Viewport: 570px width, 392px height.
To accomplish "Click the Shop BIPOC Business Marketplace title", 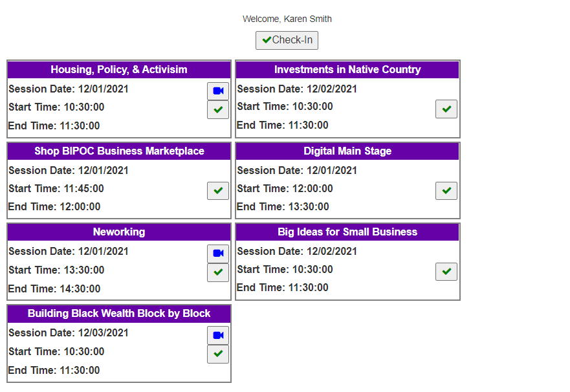I will tap(119, 151).
